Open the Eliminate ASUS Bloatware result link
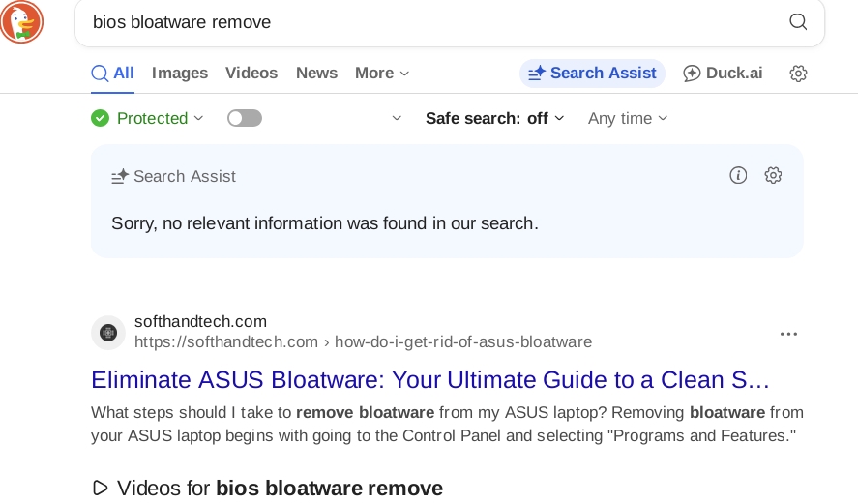The width and height of the screenshot is (858, 504). click(x=429, y=378)
